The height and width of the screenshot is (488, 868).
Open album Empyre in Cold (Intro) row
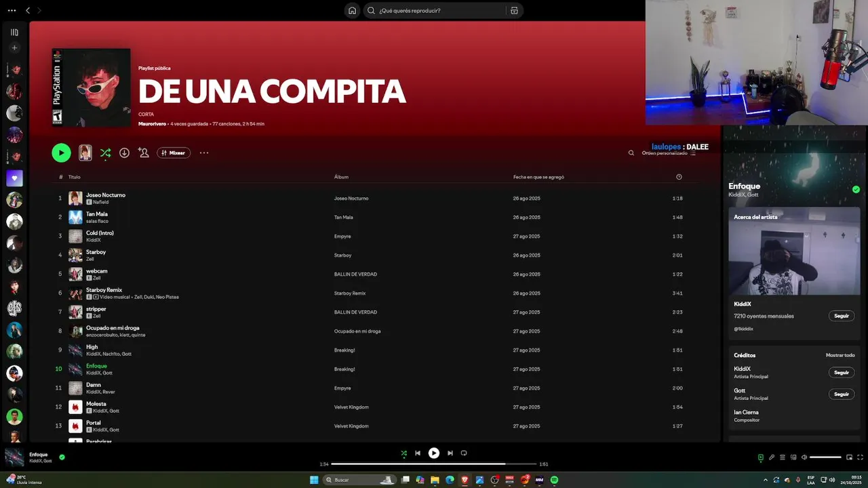click(x=342, y=237)
